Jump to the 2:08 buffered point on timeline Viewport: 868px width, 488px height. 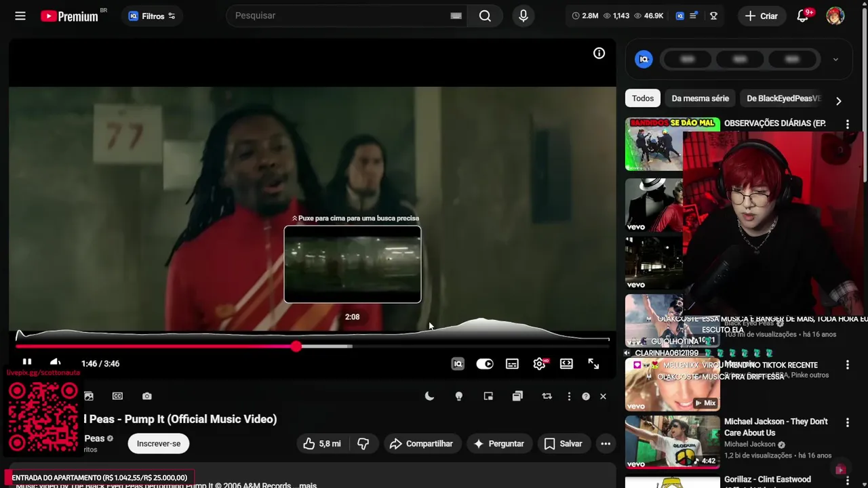(351, 346)
